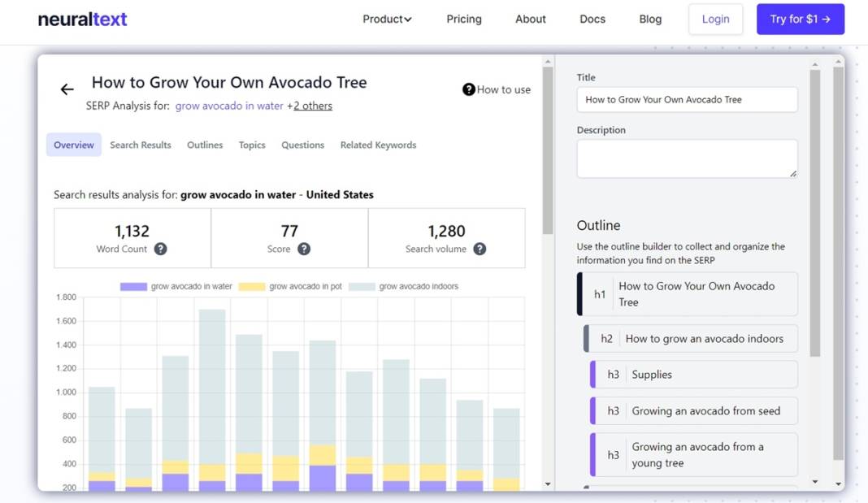Click the Score help question mark icon
This screenshot has height=503, width=868.
tap(304, 249)
